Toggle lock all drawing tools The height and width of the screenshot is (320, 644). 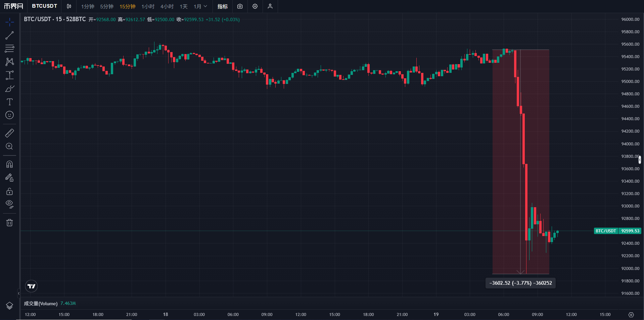click(9, 191)
